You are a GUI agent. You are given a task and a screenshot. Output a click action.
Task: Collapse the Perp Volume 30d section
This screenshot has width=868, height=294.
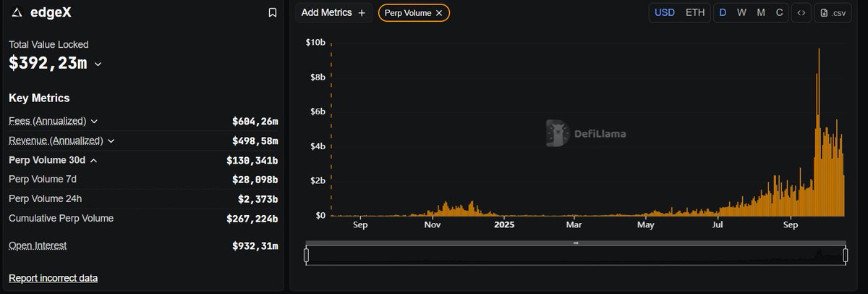93,160
